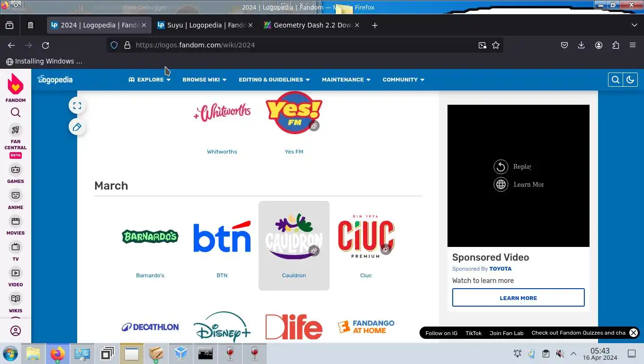Open Firefox extensions puzzle icon
Screen dimensions: 644x364
pyautogui.click(x=616, y=45)
